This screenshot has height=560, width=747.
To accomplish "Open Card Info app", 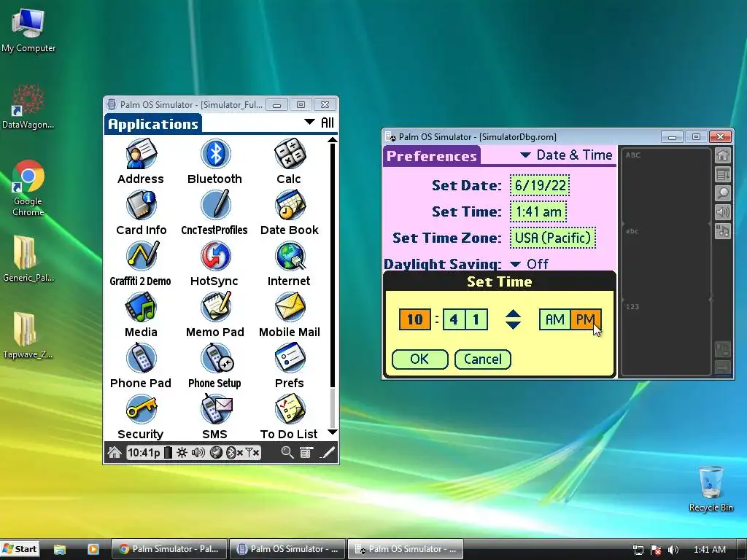I will (141, 212).
